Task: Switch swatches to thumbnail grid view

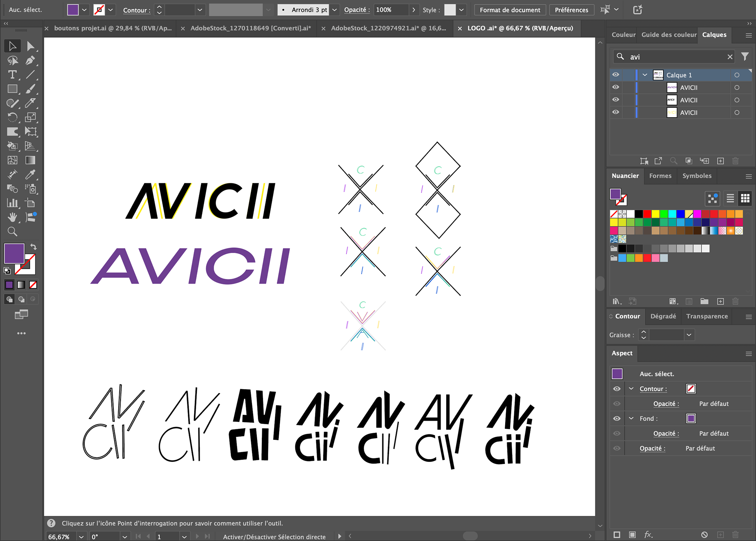Action: click(745, 198)
